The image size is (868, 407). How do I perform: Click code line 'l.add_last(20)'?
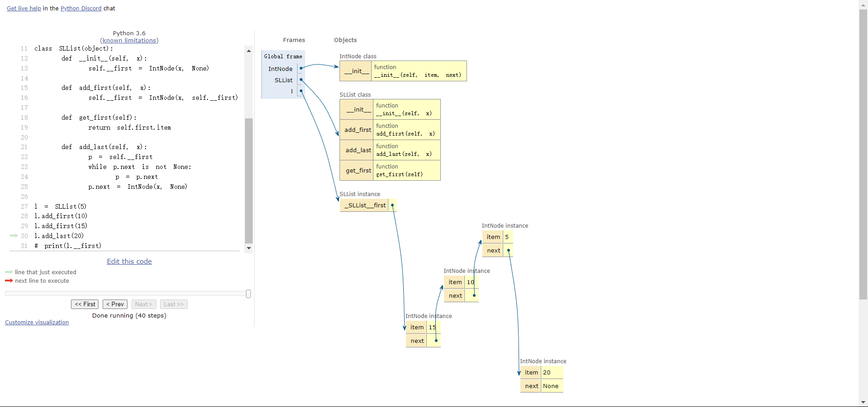coord(59,236)
